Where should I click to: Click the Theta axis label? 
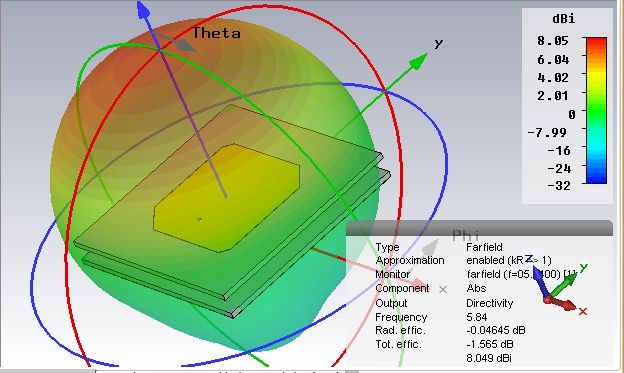pos(216,33)
